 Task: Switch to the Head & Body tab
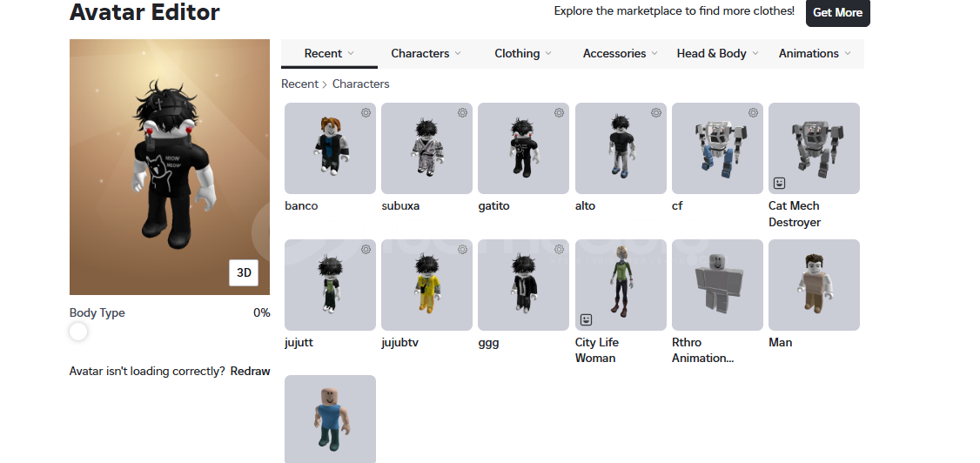coord(717,54)
